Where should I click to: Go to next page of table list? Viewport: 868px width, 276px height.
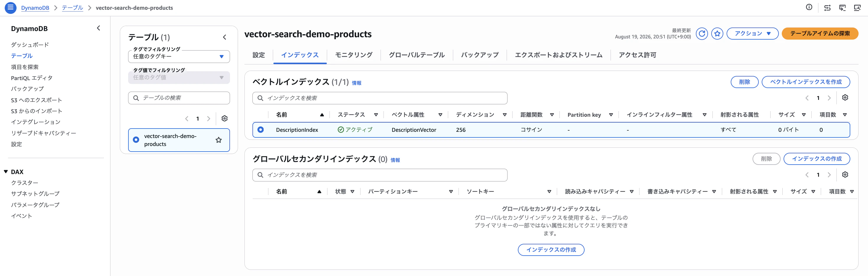(x=208, y=118)
